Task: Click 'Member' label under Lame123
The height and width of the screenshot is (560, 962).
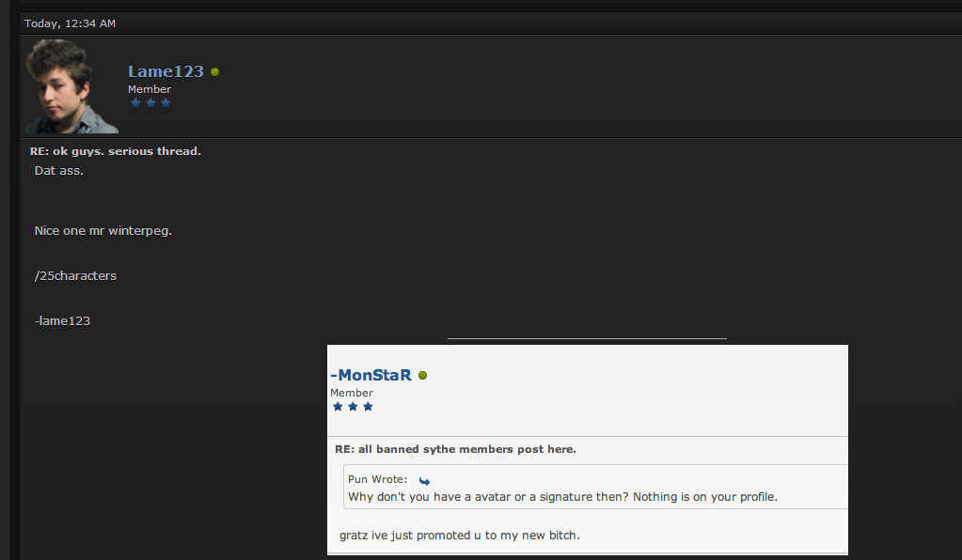Action: click(x=150, y=89)
